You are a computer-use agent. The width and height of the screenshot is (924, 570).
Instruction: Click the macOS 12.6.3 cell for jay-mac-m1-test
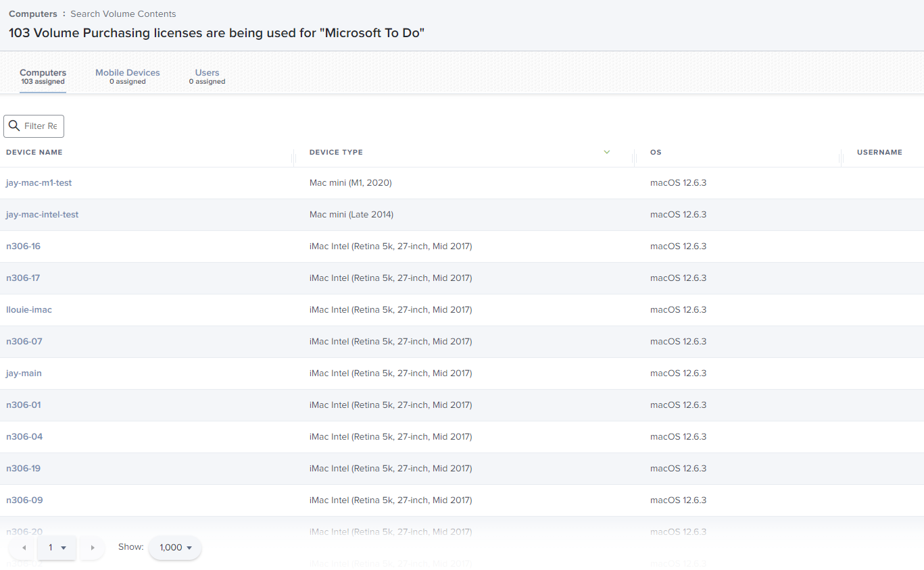(678, 183)
